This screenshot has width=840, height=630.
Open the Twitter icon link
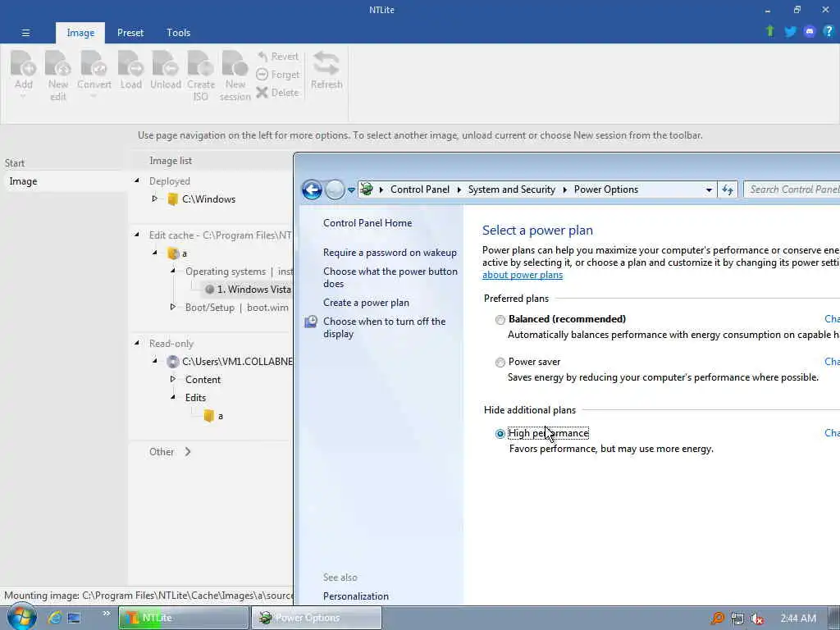[790, 32]
